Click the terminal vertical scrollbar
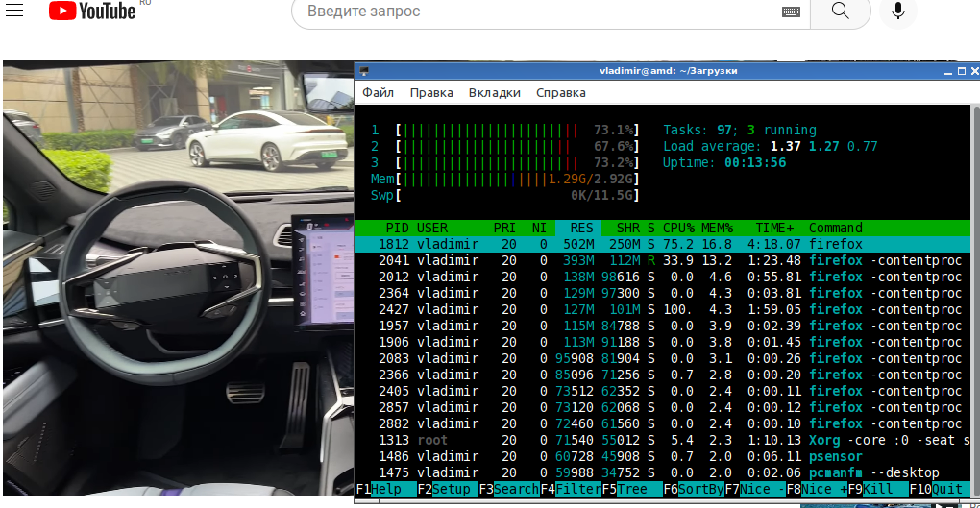This screenshot has width=980, height=508. click(975, 300)
